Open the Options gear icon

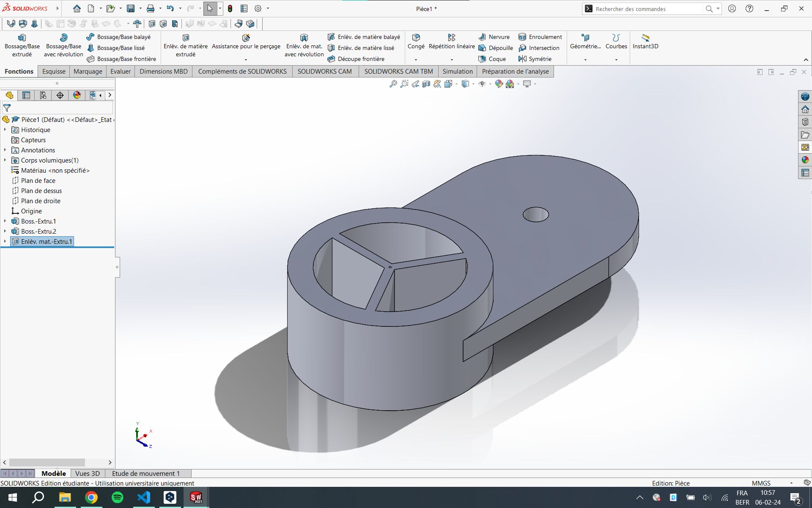point(258,8)
